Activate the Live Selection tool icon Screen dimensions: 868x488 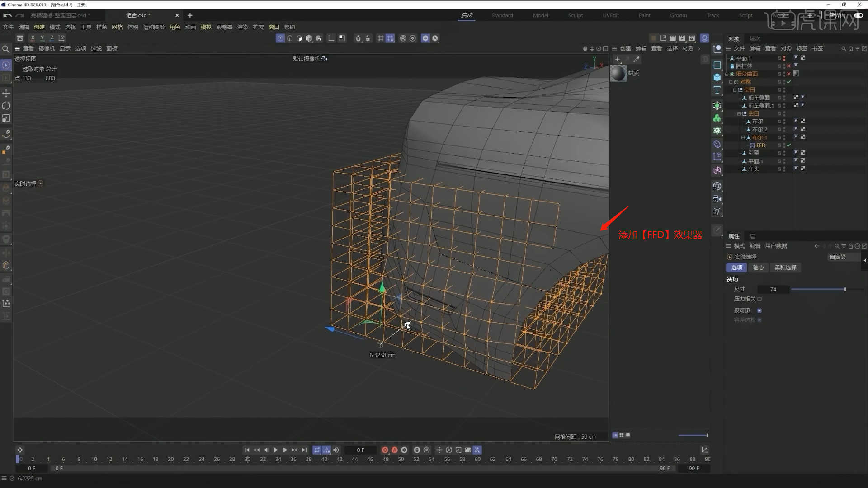6,66
